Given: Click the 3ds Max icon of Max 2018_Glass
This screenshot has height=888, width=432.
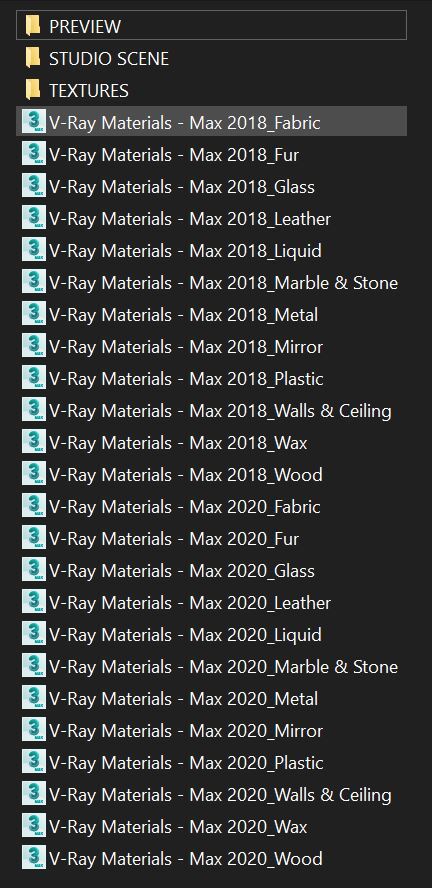Looking at the screenshot, I should point(34,186).
